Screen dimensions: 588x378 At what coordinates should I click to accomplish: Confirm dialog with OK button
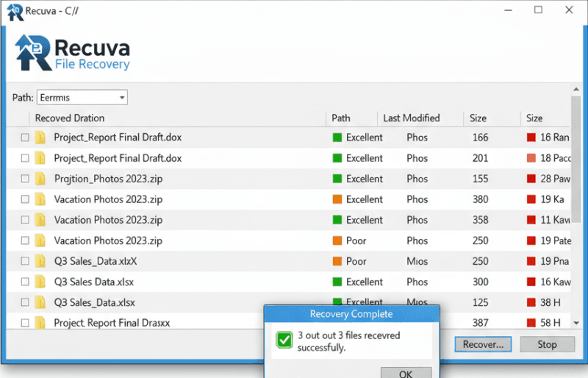(x=406, y=373)
